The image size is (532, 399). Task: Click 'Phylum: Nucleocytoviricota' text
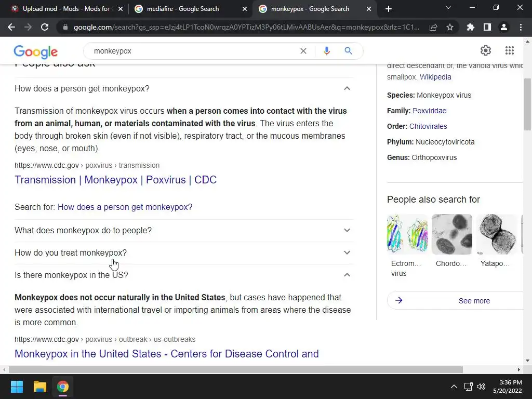(x=431, y=142)
